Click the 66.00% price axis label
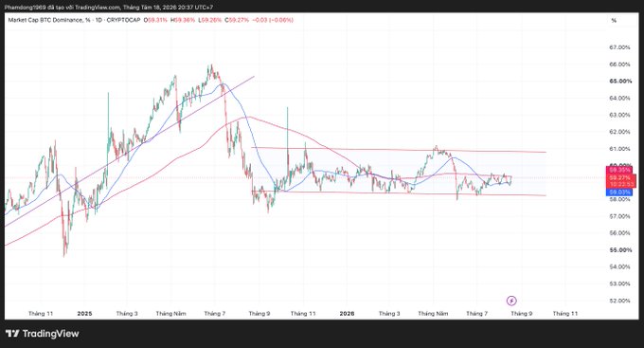The height and width of the screenshot is (348, 644). point(619,64)
